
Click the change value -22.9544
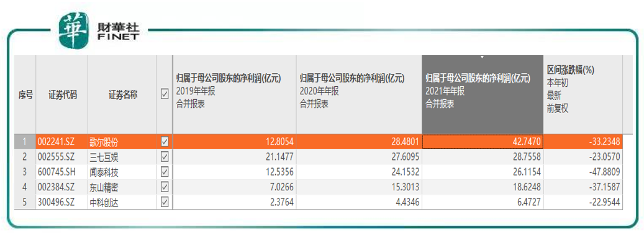coord(605,203)
